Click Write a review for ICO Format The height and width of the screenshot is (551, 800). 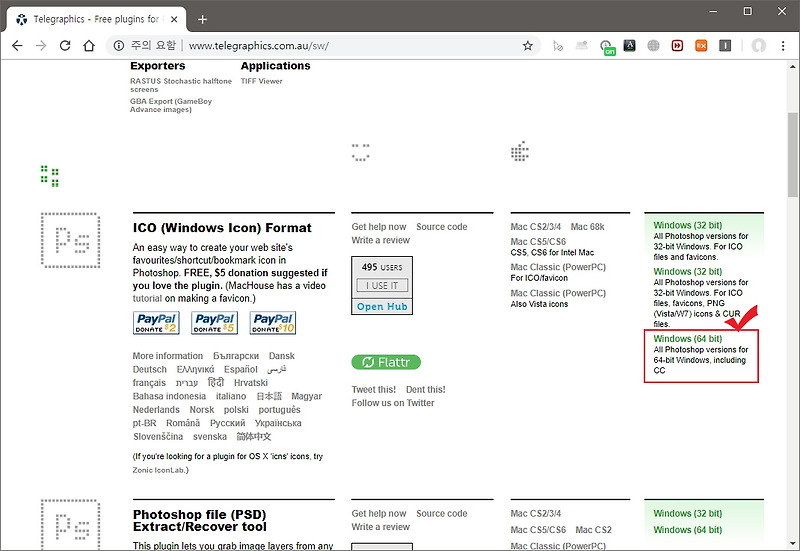coord(381,240)
